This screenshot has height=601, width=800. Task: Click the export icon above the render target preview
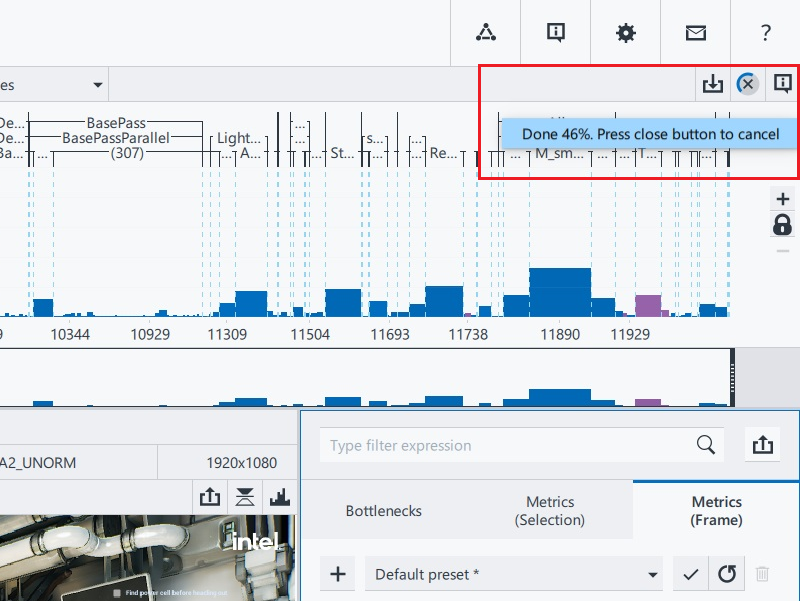click(210, 496)
